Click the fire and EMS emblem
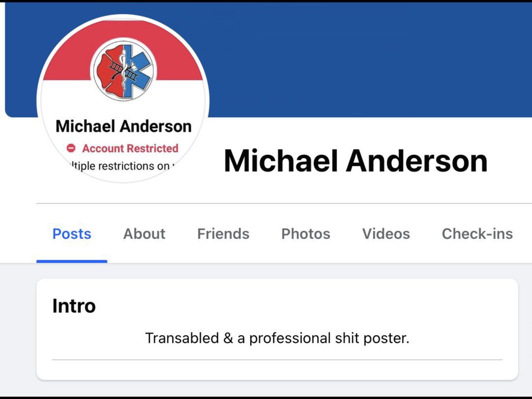Screen dimensions: 532x399 point(124,71)
